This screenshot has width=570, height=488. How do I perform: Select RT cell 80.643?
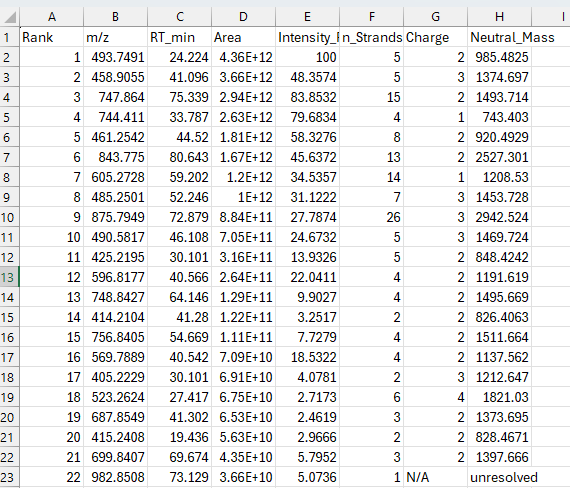[180, 157]
